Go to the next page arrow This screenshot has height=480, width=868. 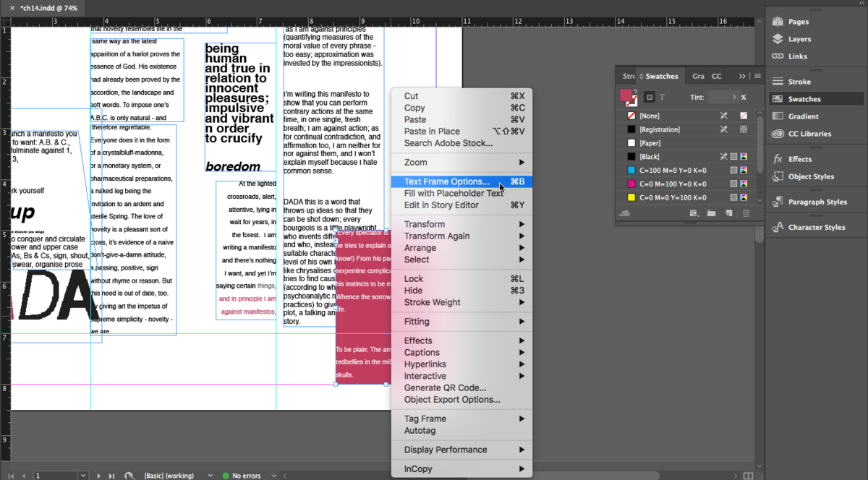[99, 476]
